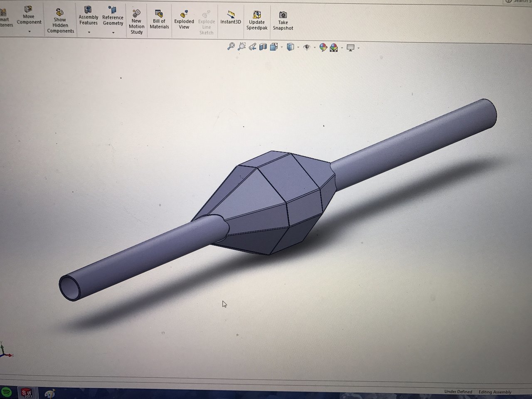This screenshot has width=532, height=399.
Task: Expand the View Settings dropdown arrow
Action: [x=358, y=48]
